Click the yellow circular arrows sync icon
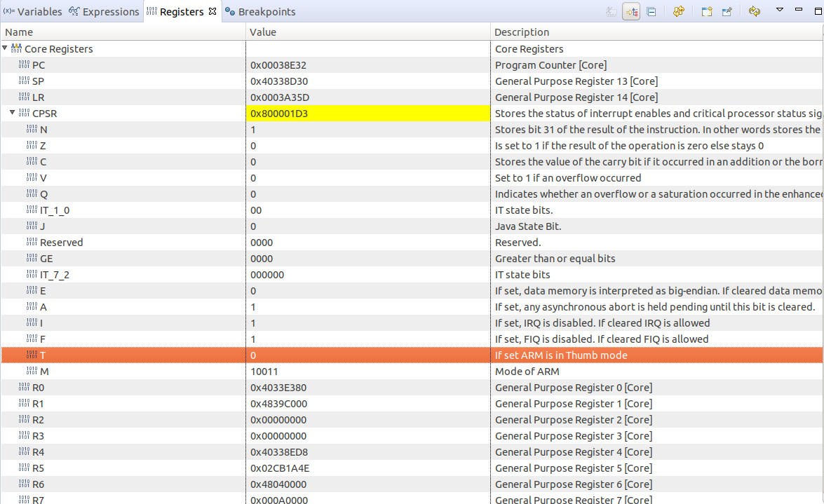This screenshot has height=504, width=824. pyautogui.click(x=755, y=12)
